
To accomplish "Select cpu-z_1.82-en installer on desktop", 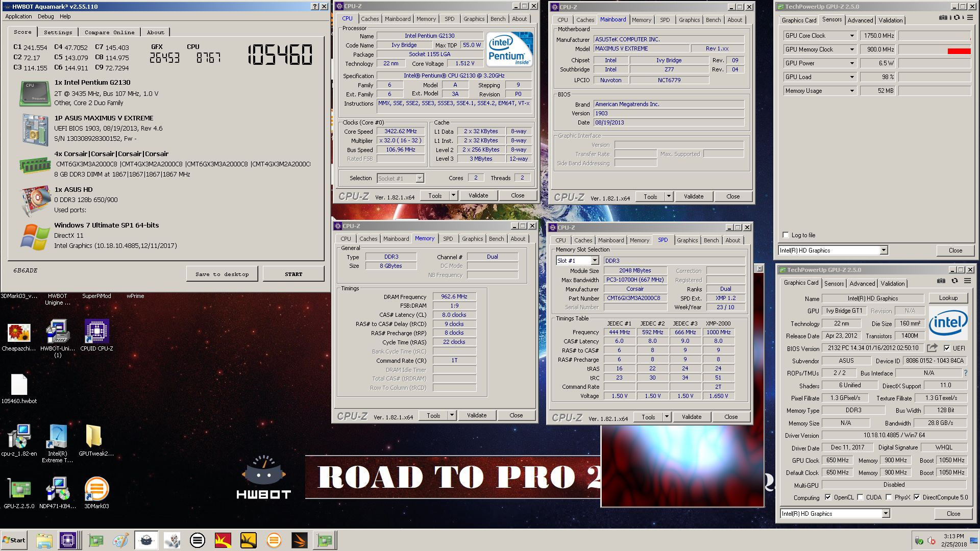I will pyautogui.click(x=19, y=440).
